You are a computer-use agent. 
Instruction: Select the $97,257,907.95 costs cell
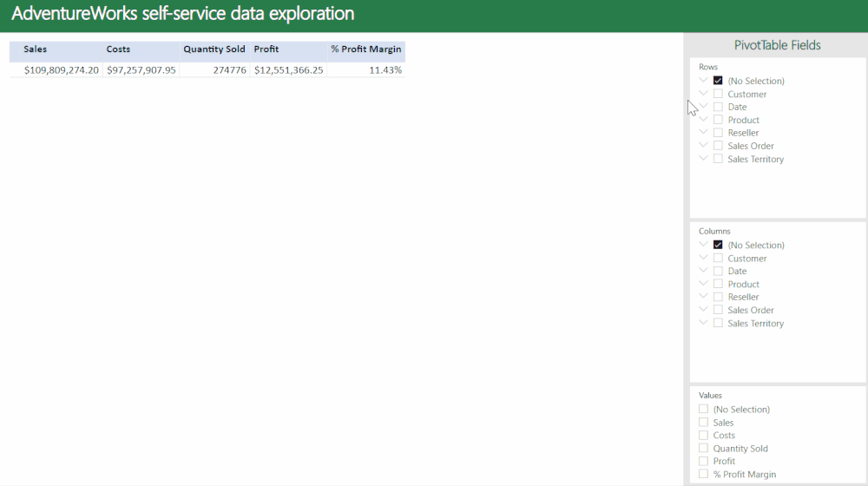[141, 70]
